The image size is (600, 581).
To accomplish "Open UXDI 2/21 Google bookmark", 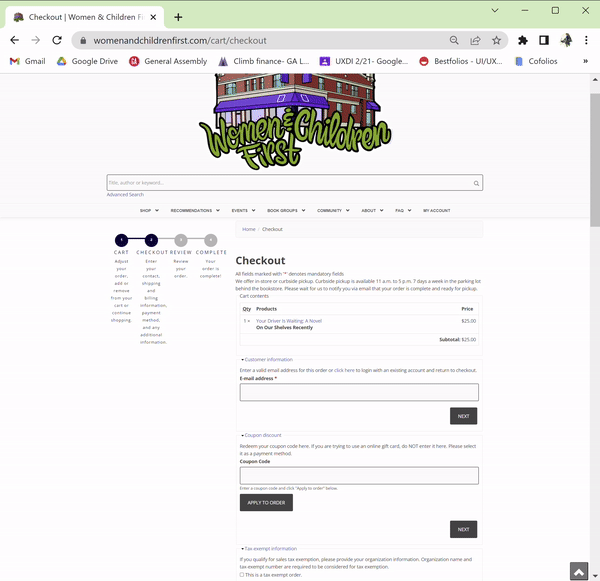I will tap(364, 61).
